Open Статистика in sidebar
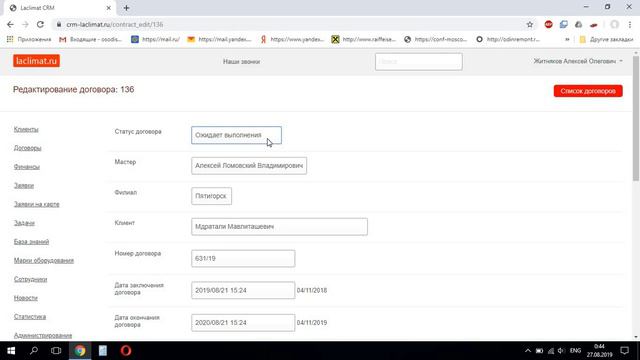The image size is (640, 360). click(30, 317)
